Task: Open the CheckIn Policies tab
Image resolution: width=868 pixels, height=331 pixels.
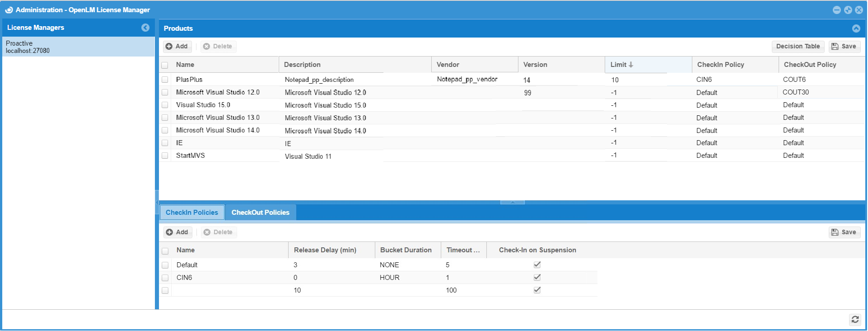Action: [191, 213]
